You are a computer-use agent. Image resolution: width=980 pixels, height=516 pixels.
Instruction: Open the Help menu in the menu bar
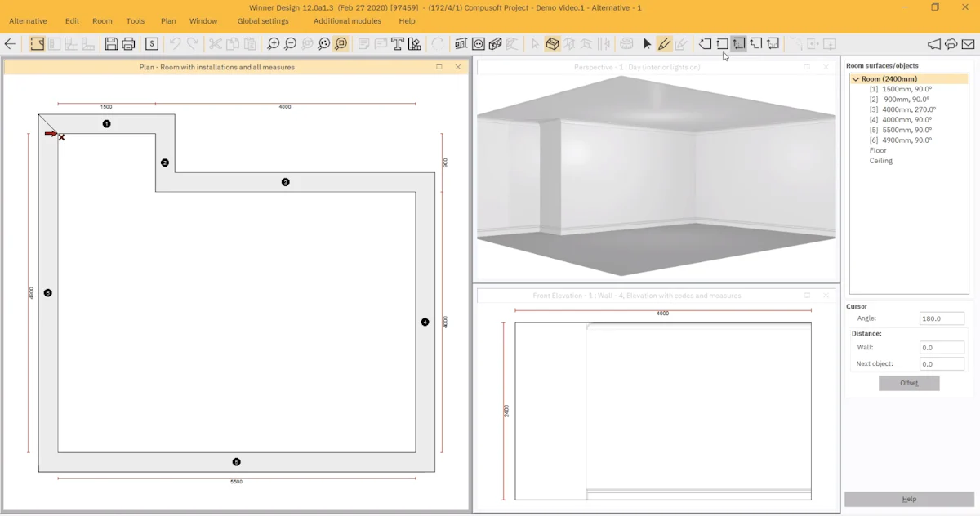[x=407, y=21]
